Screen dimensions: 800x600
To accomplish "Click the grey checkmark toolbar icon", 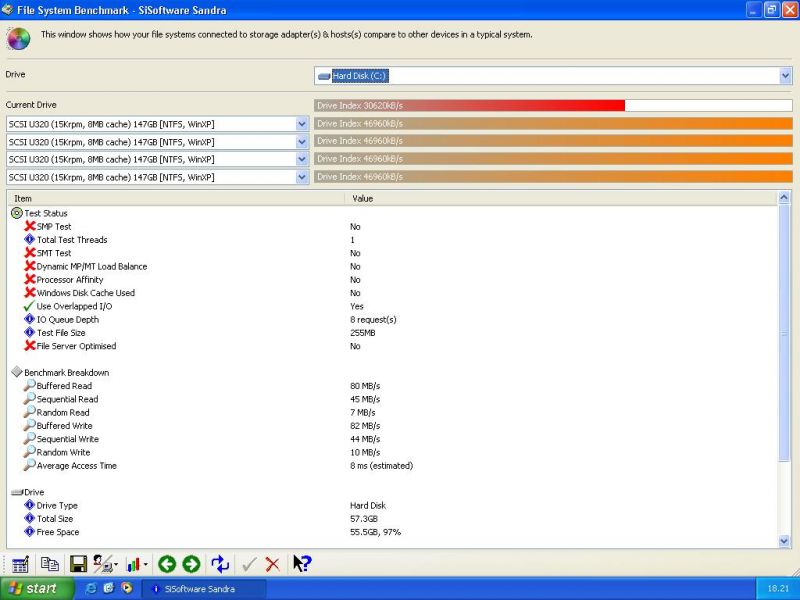I will [x=249, y=564].
